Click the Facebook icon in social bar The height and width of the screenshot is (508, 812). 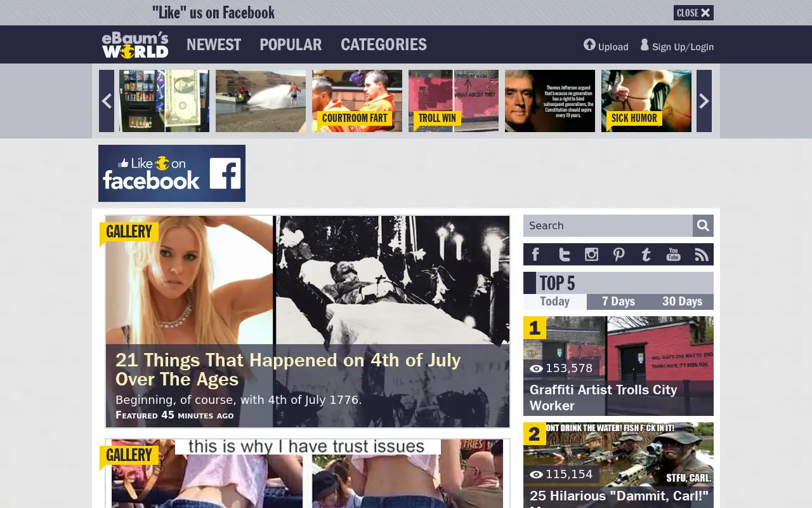coord(535,255)
